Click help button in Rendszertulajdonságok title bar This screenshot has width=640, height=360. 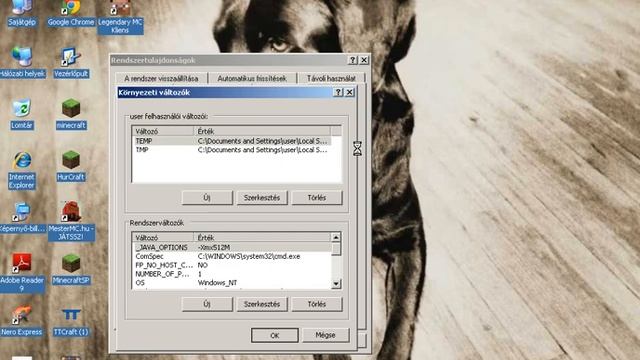point(353,60)
